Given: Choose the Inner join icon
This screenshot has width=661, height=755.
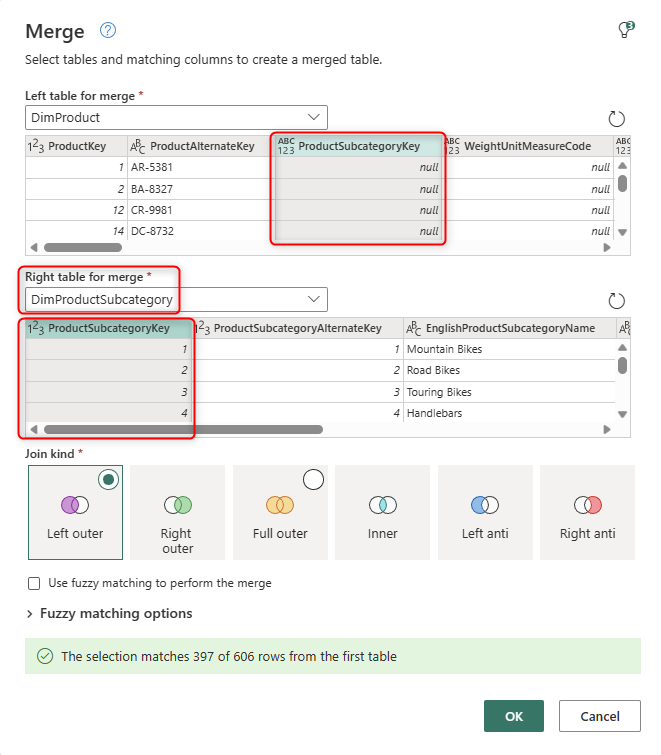Looking at the screenshot, I should tap(382, 505).
